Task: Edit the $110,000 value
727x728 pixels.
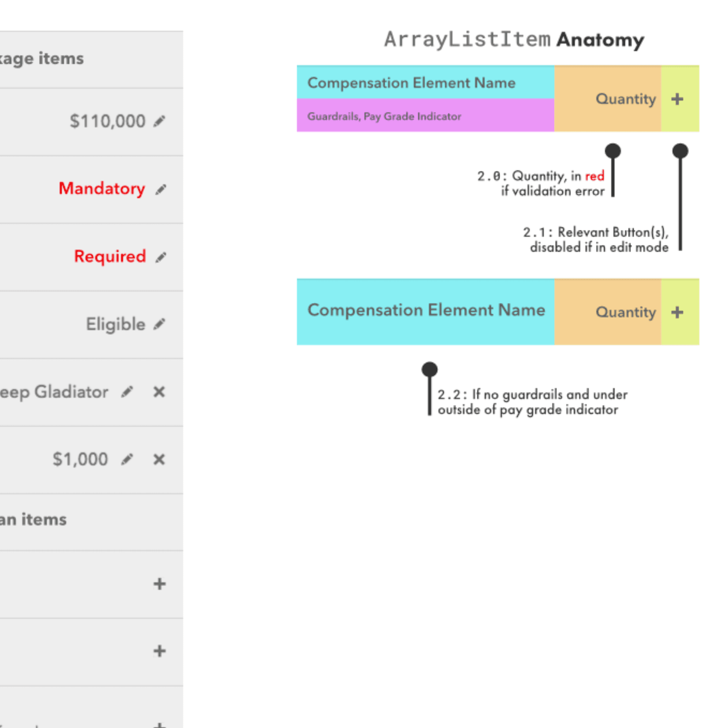Action: (160, 121)
